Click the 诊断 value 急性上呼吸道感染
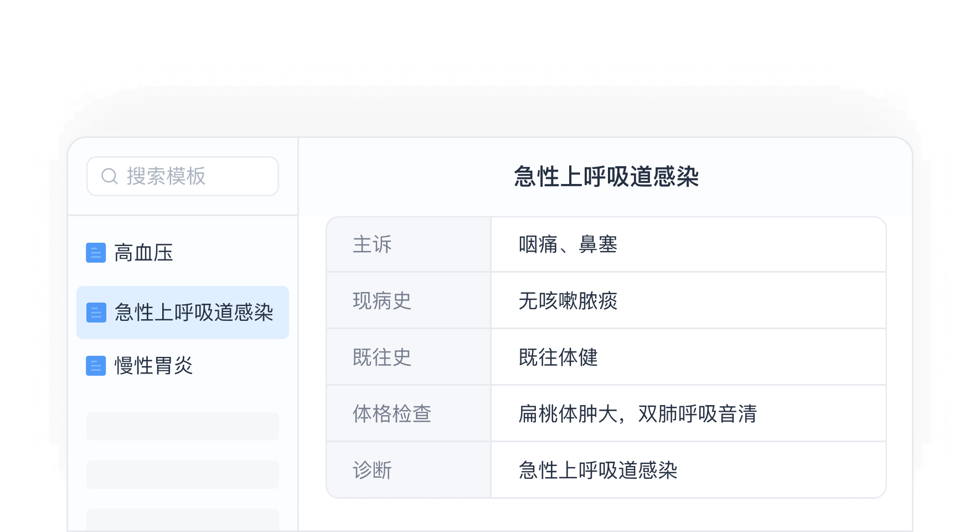 tap(599, 470)
